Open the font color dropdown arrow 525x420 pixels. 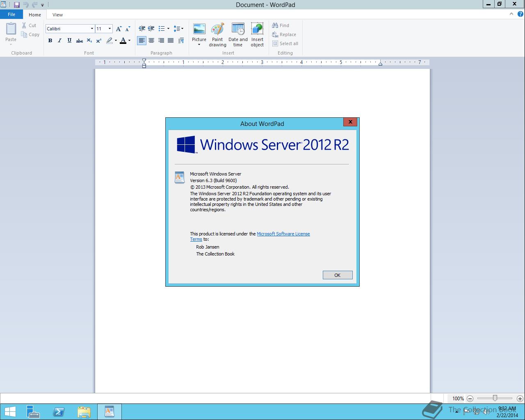(x=129, y=41)
